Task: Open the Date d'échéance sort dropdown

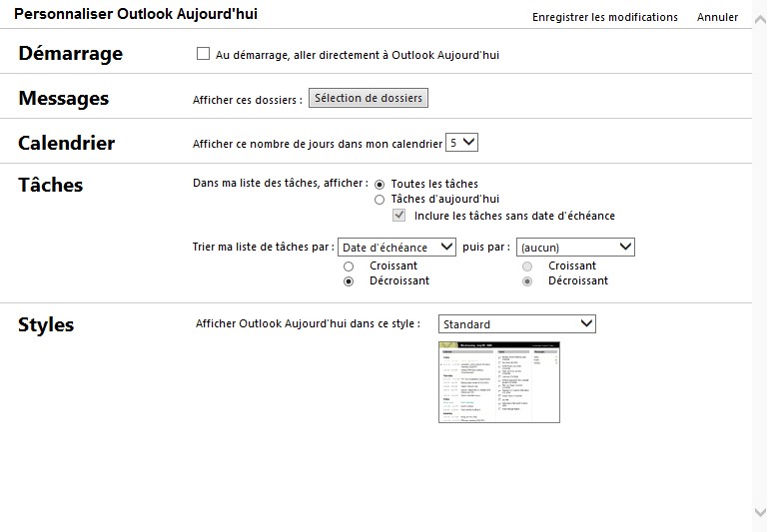Action: point(396,247)
